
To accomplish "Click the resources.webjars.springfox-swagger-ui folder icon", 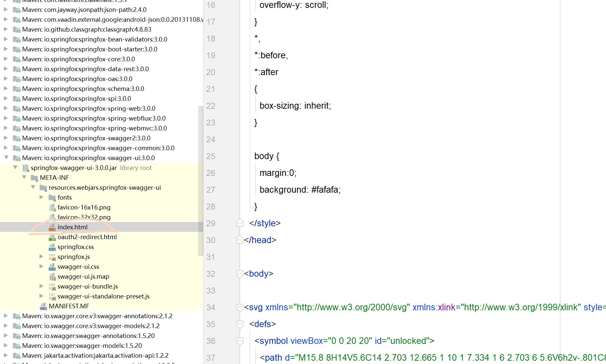I will tap(43, 188).
